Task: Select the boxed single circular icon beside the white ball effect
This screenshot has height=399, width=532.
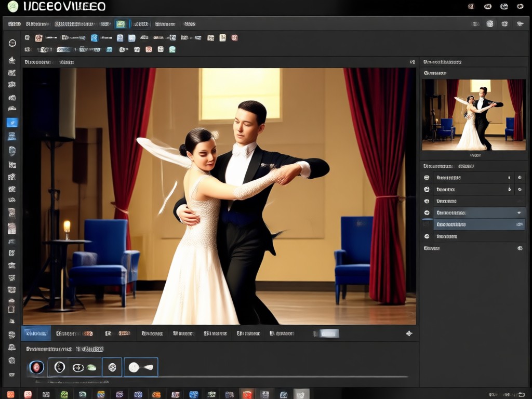Action: pos(112,367)
